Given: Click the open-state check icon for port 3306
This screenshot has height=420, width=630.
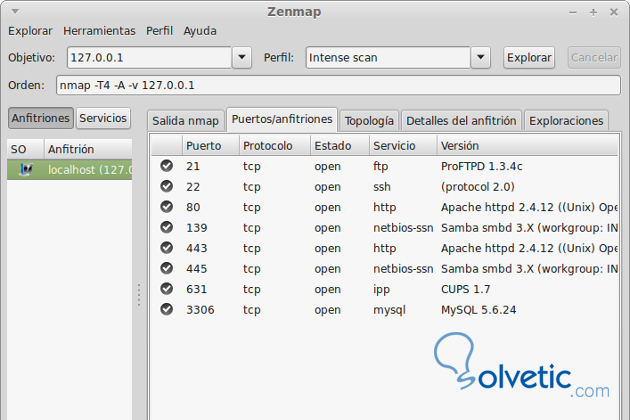Looking at the screenshot, I should click(166, 309).
